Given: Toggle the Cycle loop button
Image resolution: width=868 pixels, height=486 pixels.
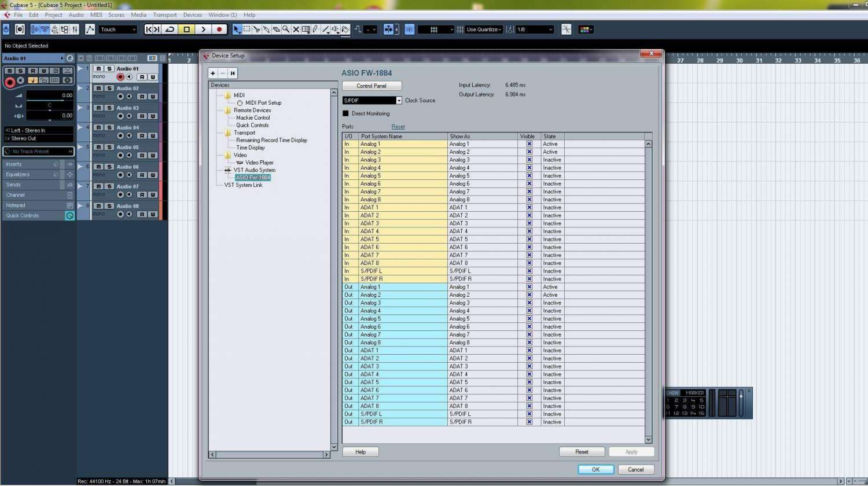Looking at the screenshot, I should 170,30.
